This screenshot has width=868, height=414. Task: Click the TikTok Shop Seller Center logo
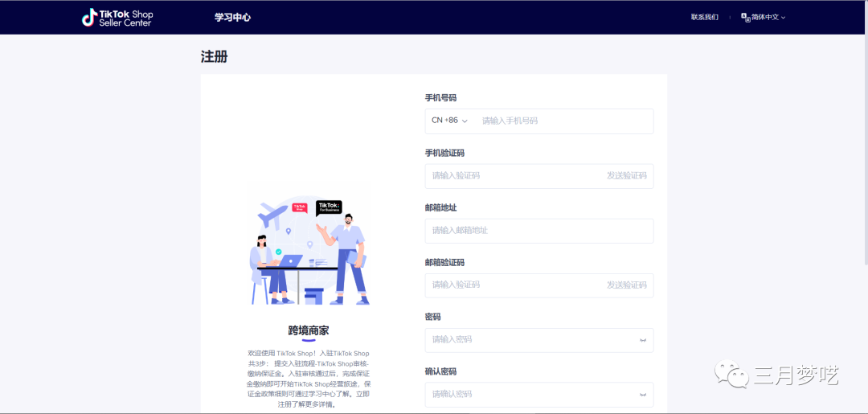pos(117,17)
